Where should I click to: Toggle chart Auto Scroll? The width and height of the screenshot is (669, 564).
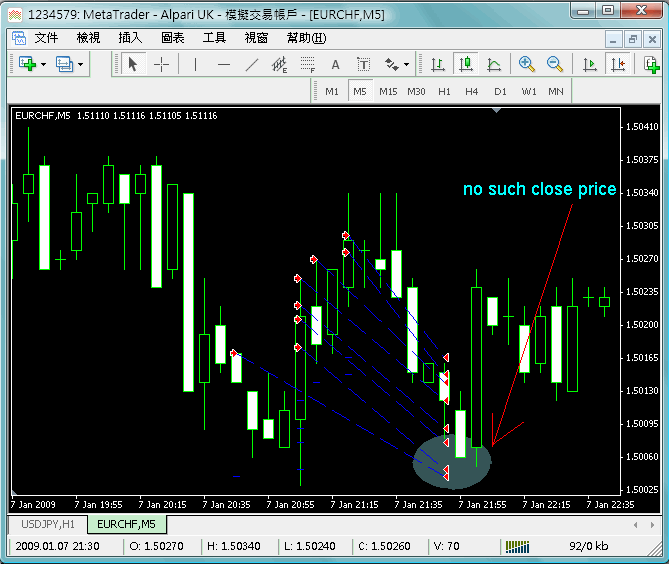pos(590,65)
